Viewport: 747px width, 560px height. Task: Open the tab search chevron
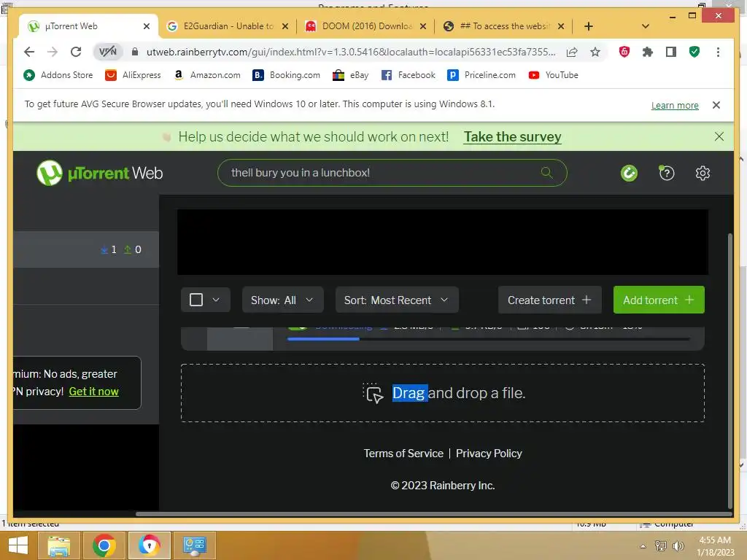646,26
